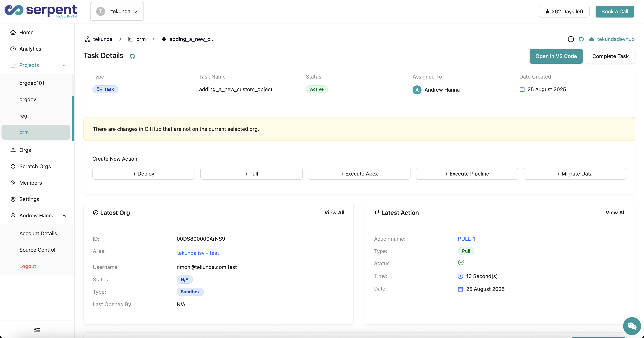Click the + Deploy action button
The width and height of the screenshot is (644, 338).
(x=143, y=173)
